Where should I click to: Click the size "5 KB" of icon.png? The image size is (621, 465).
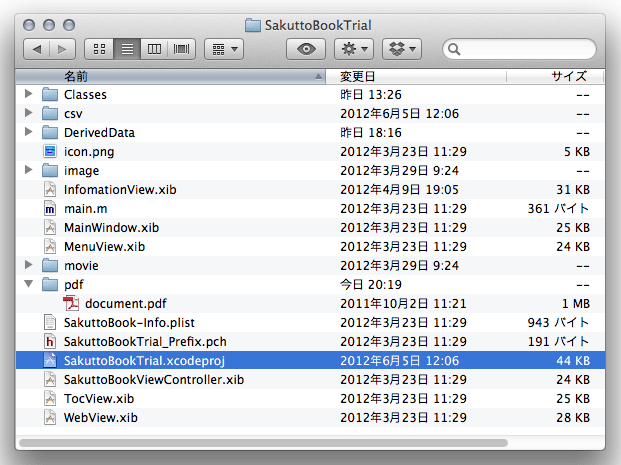(x=577, y=152)
